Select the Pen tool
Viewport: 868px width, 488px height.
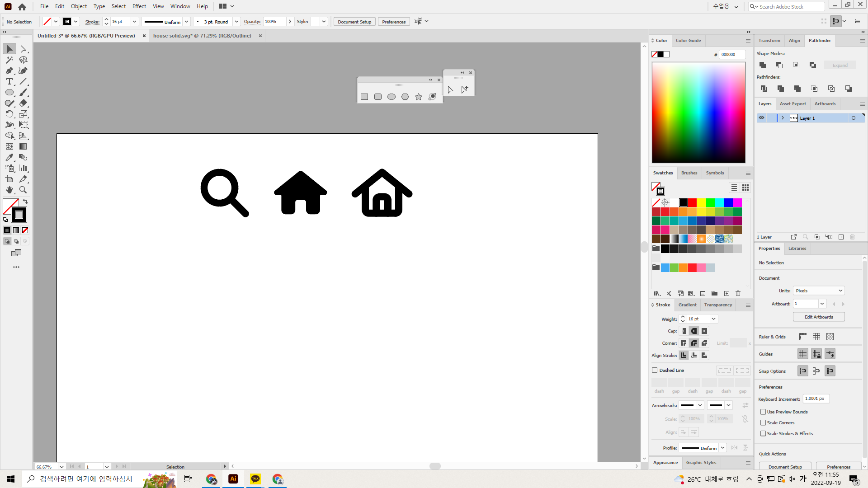(x=9, y=70)
